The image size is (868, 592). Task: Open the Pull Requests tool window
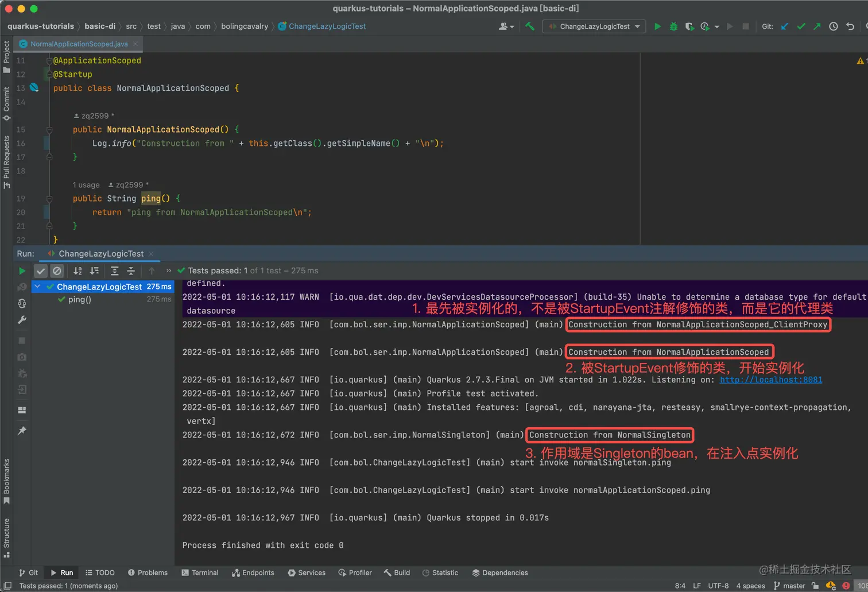pos(6,162)
